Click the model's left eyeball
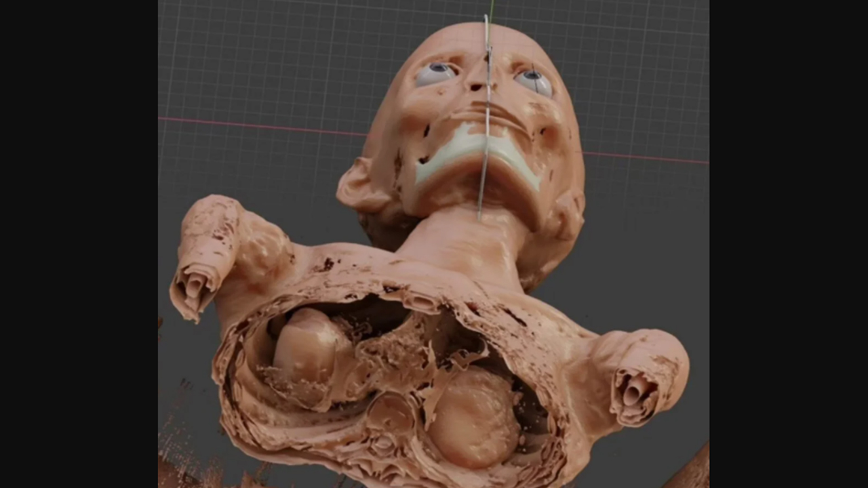 coord(436,74)
